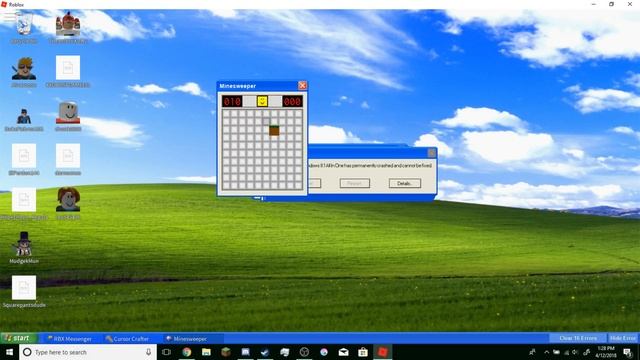Open the notification center icon

tap(627, 352)
